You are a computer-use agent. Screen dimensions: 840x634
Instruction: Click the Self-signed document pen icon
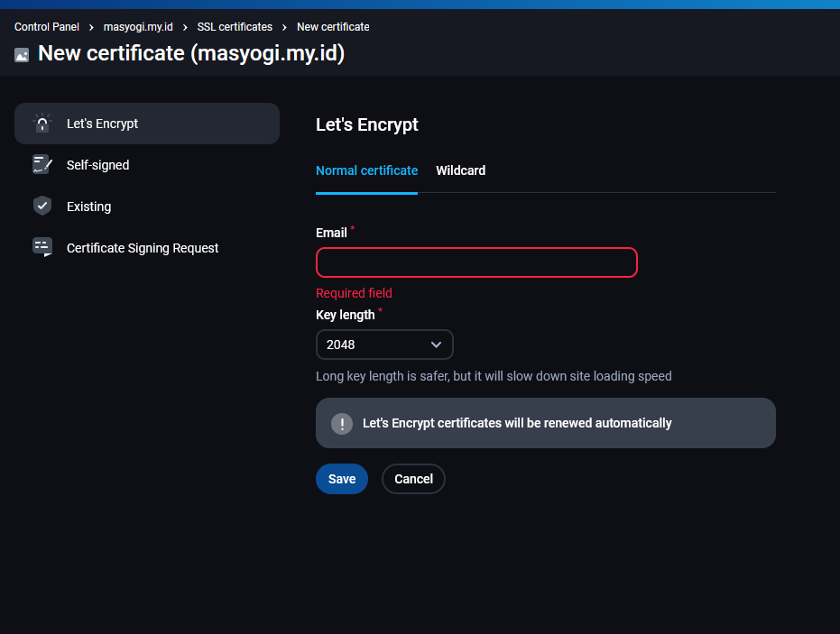[x=42, y=165]
